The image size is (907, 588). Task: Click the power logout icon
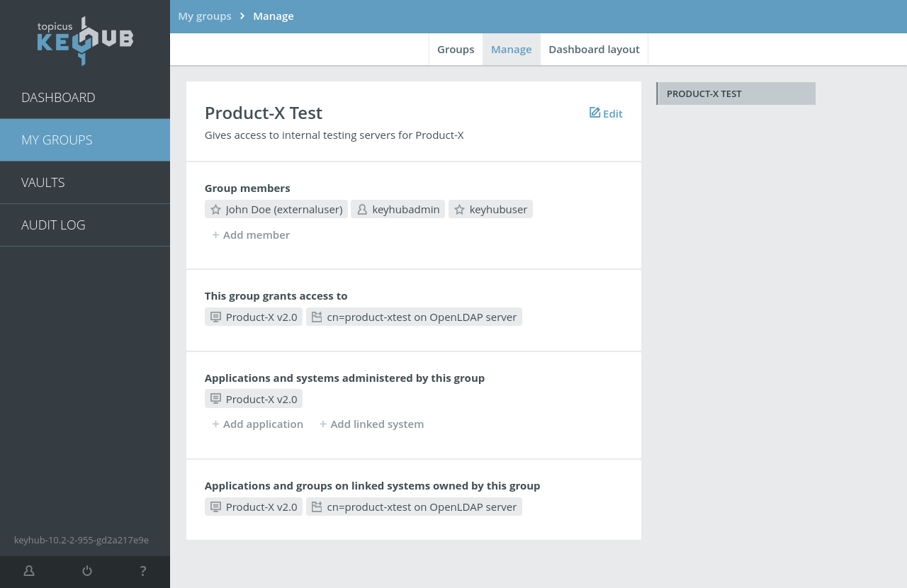click(x=87, y=571)
